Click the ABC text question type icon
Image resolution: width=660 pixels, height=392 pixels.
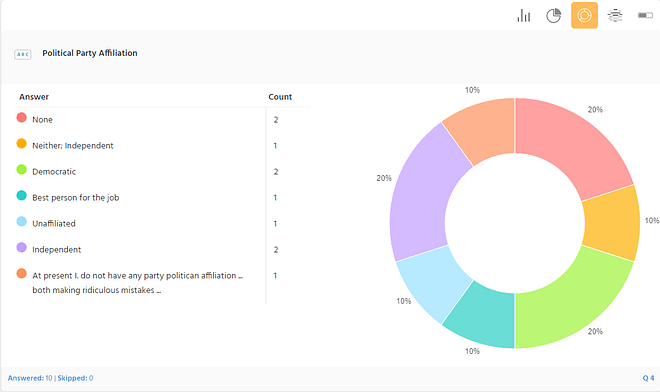[23, 54]
